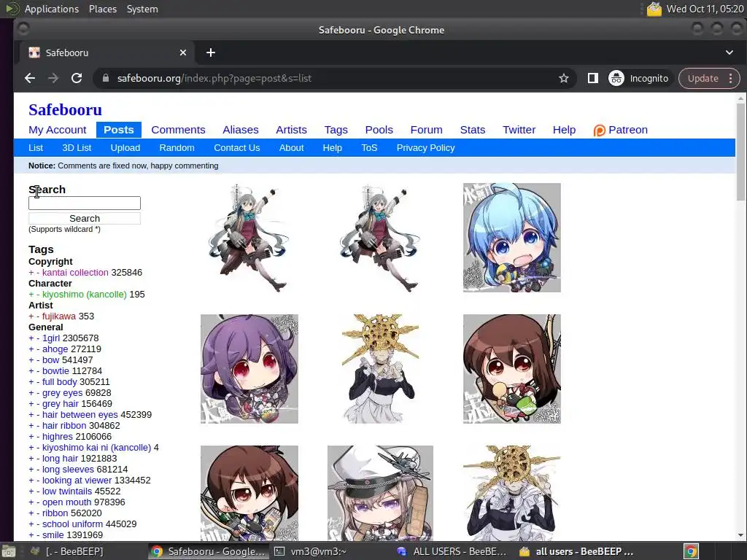Viewport: 747px width, 560px height.
Task: Open the [. - BeeBEEP] taskbar window
Action: 66,552
